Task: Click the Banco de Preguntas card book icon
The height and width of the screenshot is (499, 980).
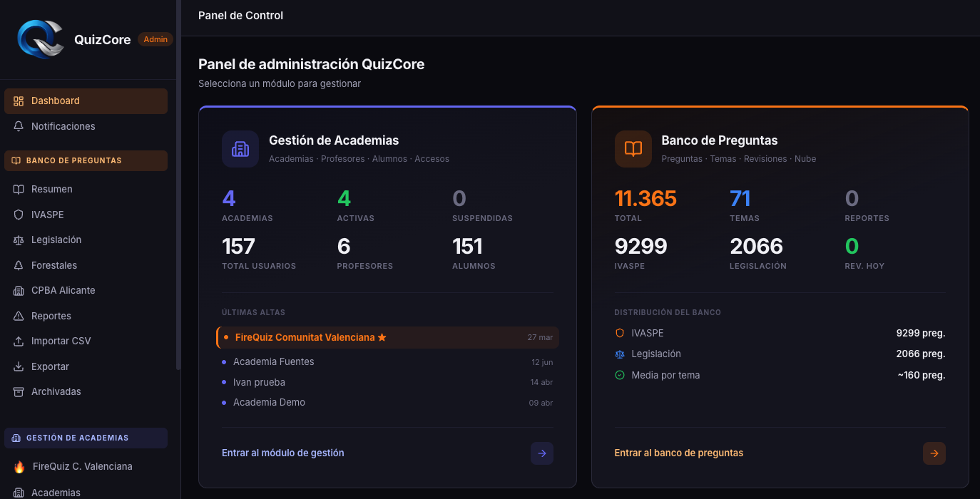Action: click(x=633, y=149)
